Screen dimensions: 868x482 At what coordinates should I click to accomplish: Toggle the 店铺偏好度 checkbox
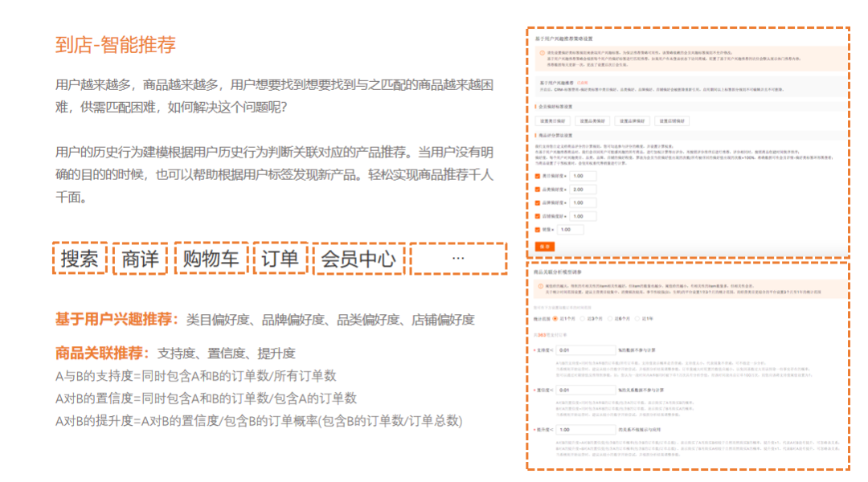pos(538,216)
